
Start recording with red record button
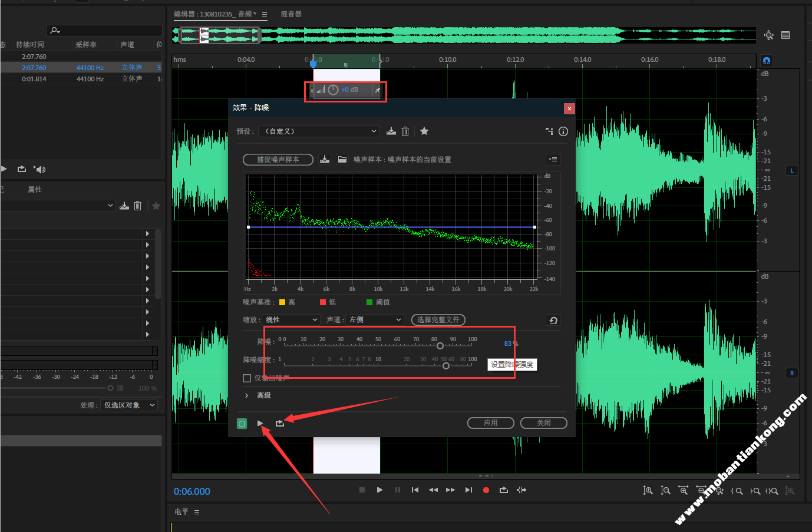[x=486, y=490]
